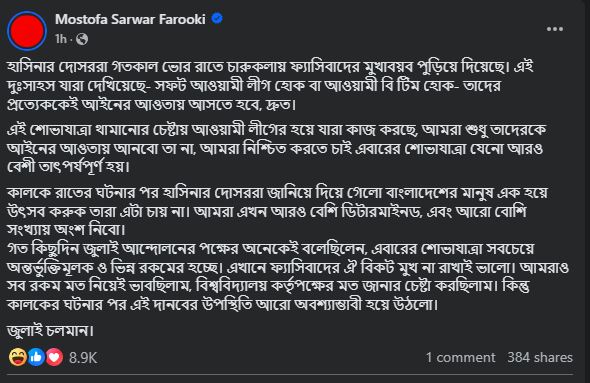Click the closing text জুলাই চলমান।
This screenshot has width=590, height=383.
50,331
